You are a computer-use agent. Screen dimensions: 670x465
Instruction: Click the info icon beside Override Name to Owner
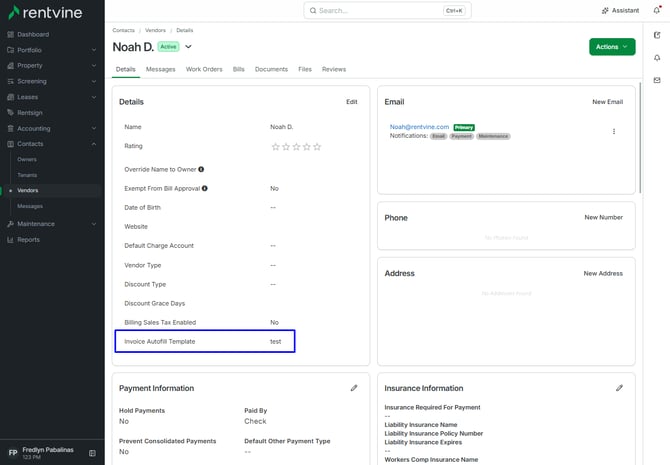pos(201,169)
